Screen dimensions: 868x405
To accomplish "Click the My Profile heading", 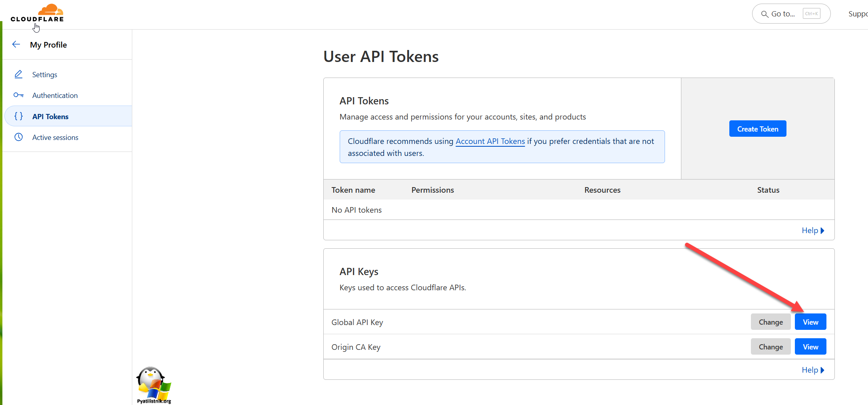I will 48,45.
